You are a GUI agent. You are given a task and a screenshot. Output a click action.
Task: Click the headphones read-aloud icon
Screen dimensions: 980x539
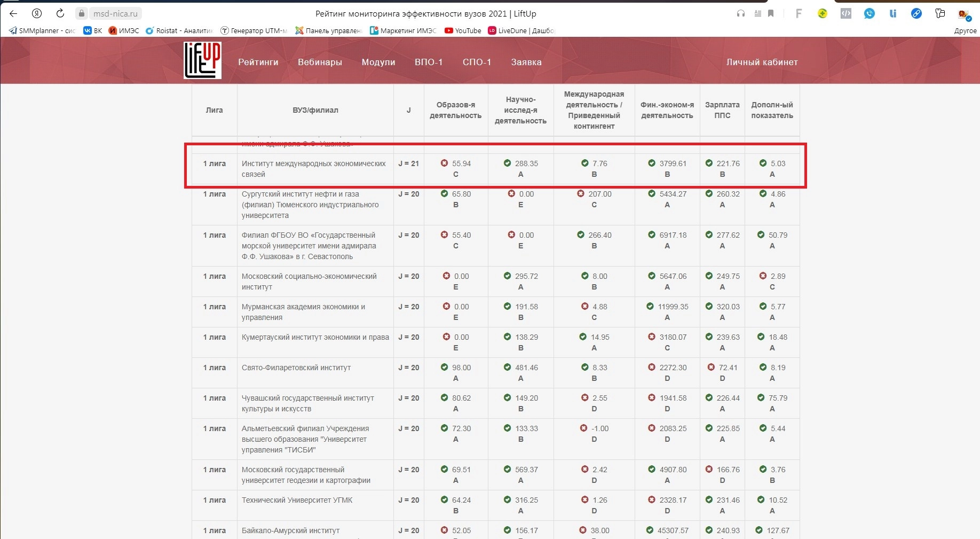click(x=741, y=14)
